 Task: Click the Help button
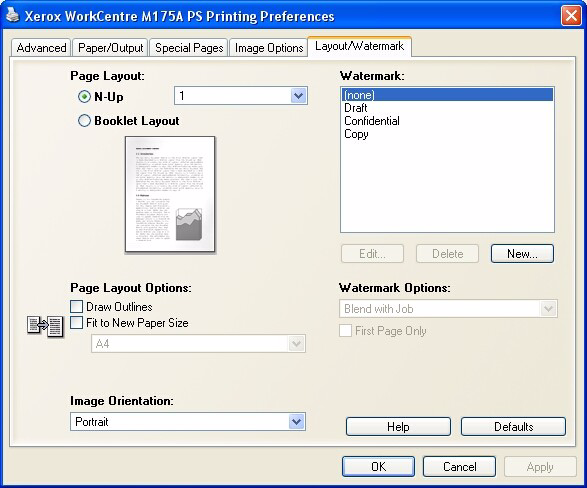point(398,427)
